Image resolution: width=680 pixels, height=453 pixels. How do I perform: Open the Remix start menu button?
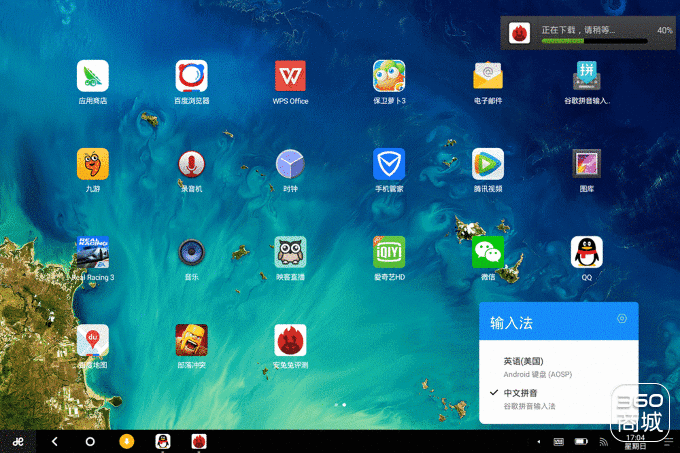point(18,442)
